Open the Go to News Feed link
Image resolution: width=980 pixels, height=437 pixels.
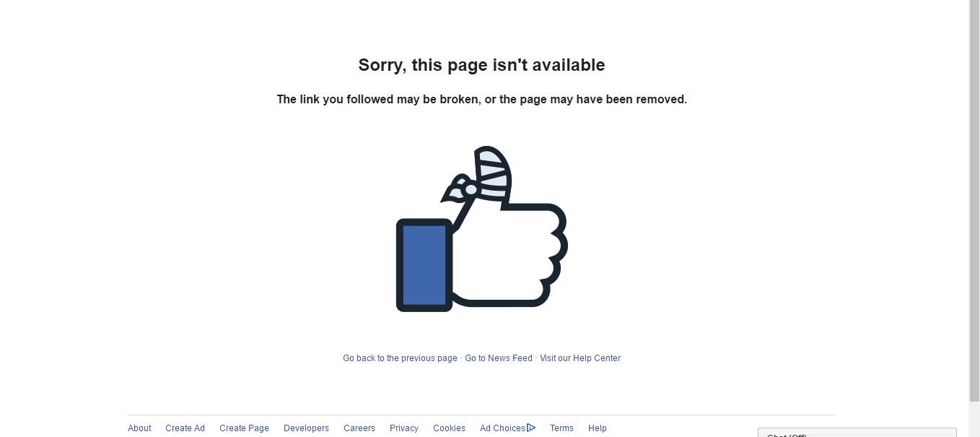499,358
